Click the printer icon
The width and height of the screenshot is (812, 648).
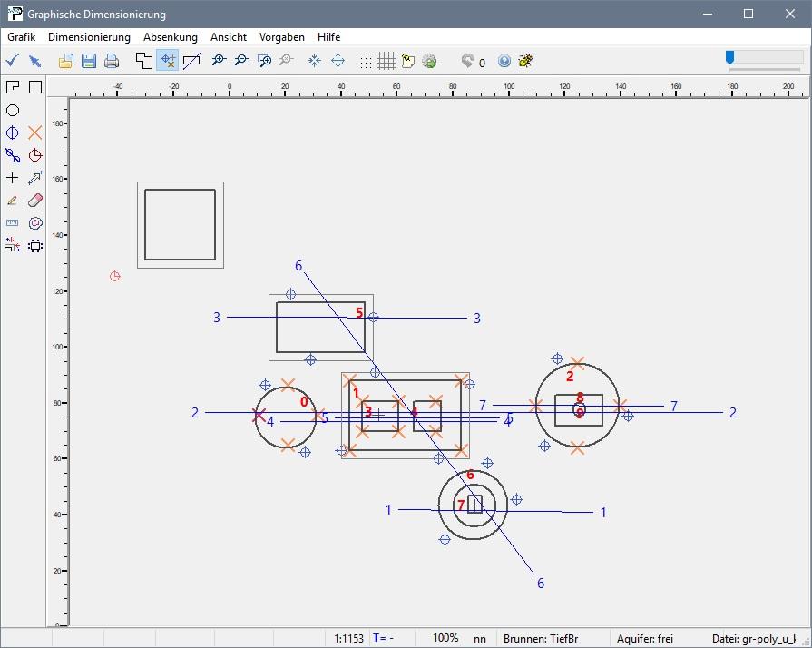point(112,61)
